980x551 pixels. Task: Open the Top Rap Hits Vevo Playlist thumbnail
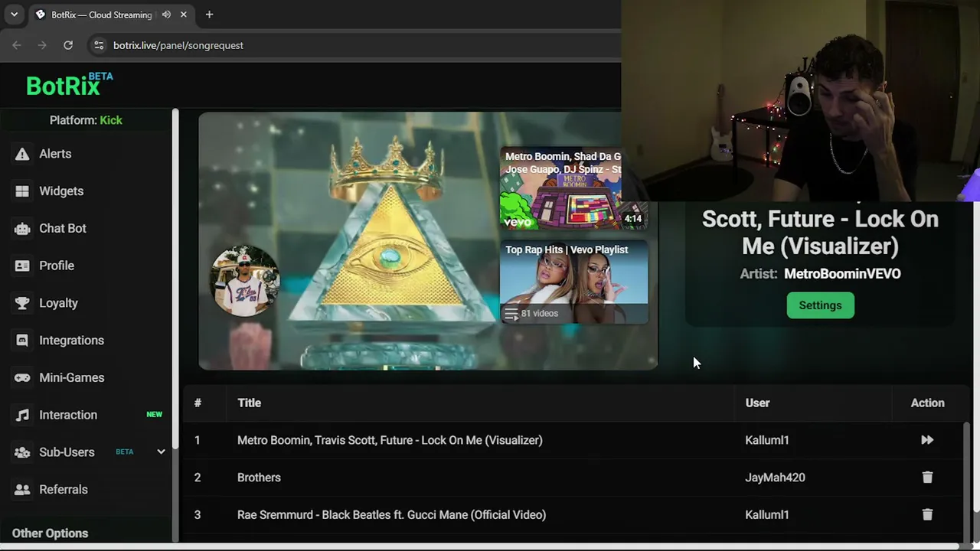[573, 282]
